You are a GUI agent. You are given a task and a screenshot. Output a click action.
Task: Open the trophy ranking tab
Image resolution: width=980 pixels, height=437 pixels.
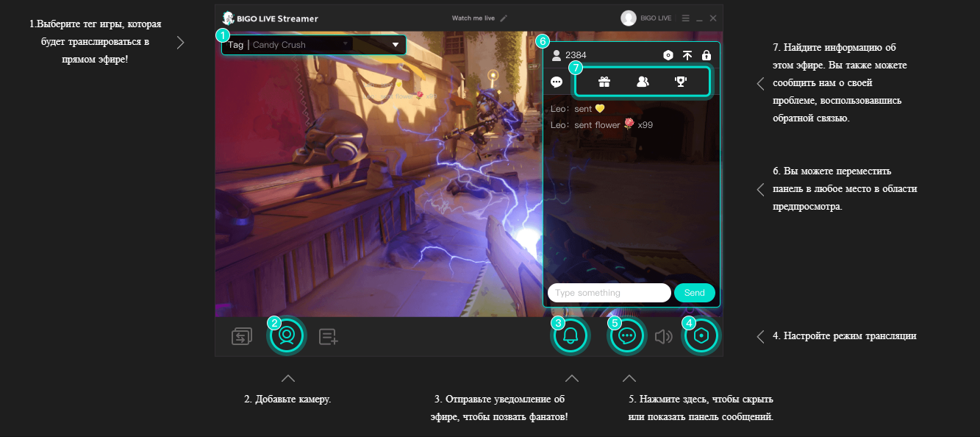coord(681,82)
